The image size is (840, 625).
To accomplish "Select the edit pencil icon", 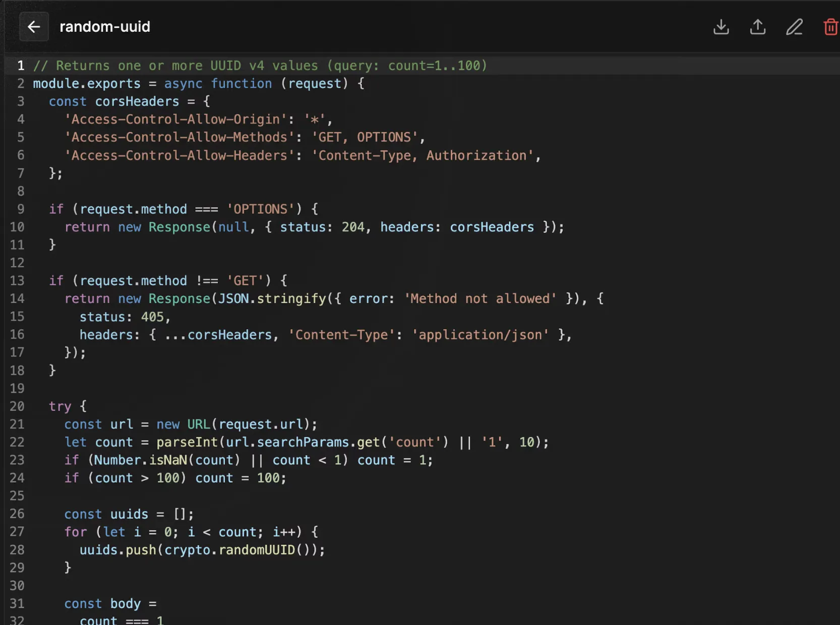I will click(x=795, y=27).
